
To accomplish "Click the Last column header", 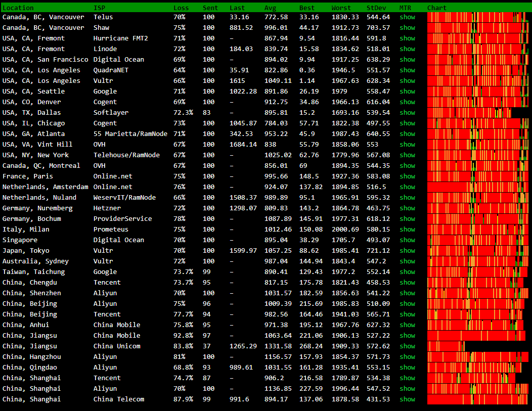I will tap(237, 8).
